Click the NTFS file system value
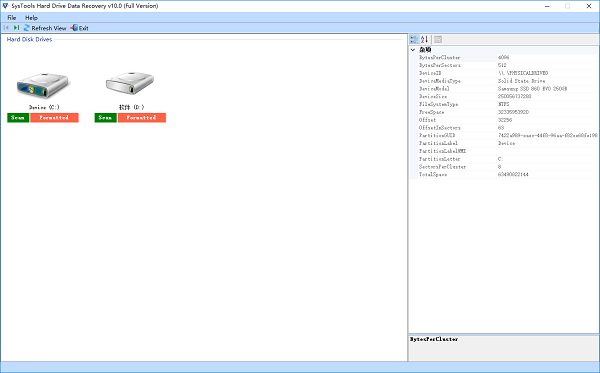The height and width of the screenshot is (373, 600). (504, 104)
